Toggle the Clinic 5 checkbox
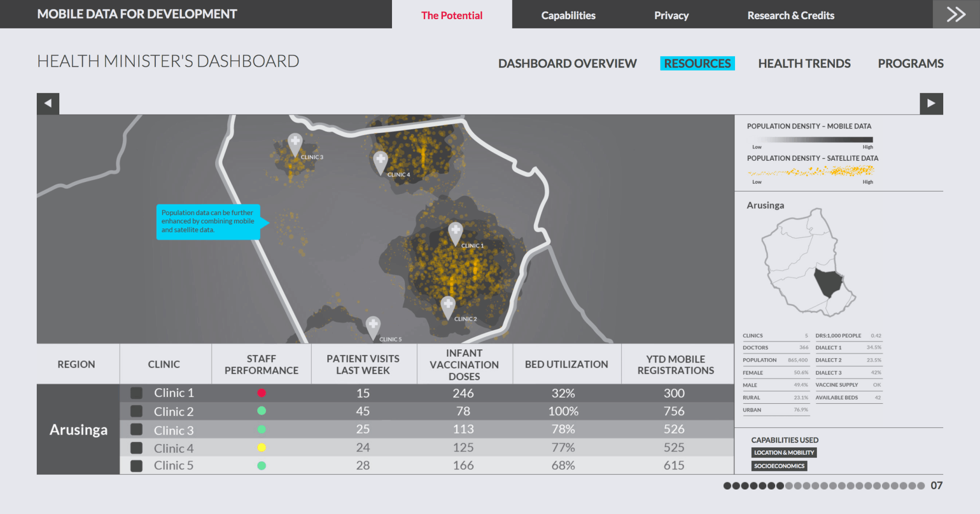Viewport: 980px width, 514px height. (136, 465)
